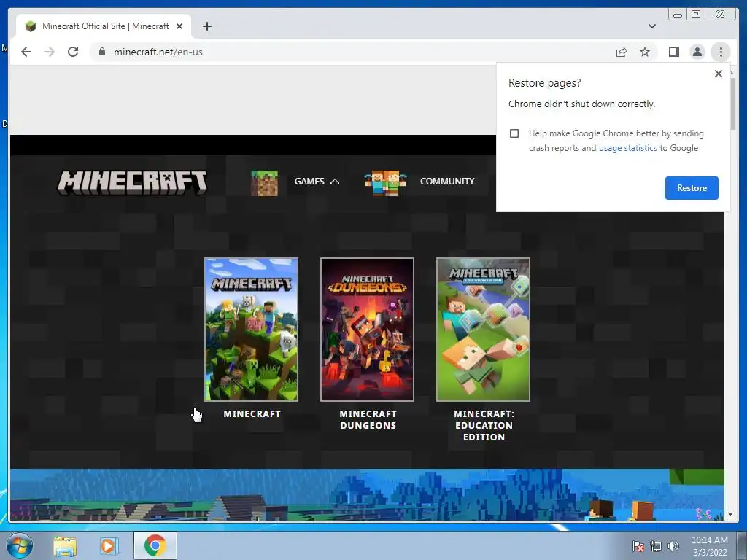The height and width of the screenshot is (560, 747).
Task: Open Action Center flag tray icon
Action: click(638, 546)
